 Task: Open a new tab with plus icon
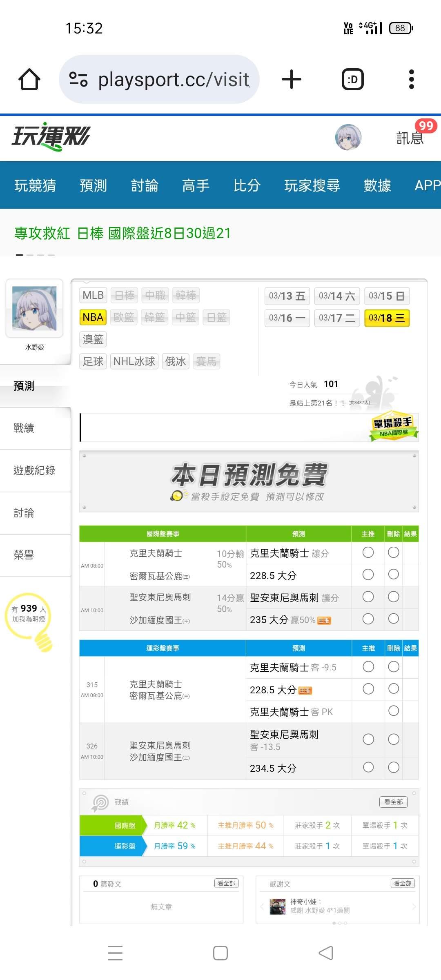coord(292,79)
